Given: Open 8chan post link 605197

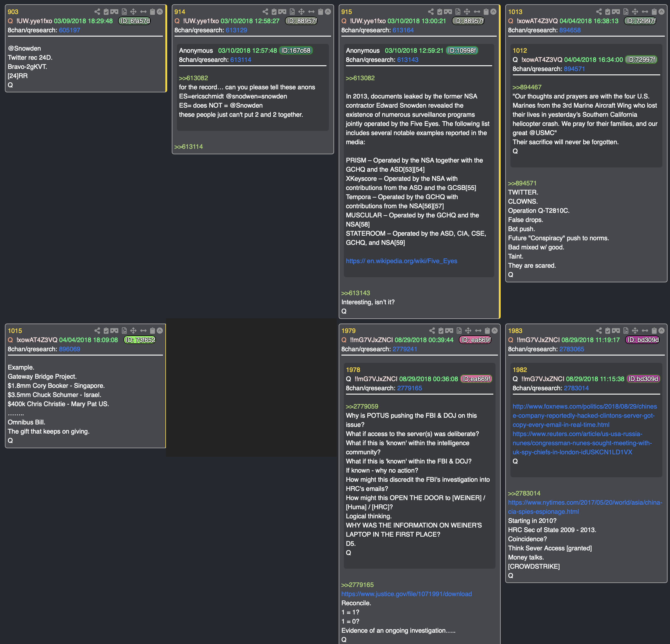Looking at the screenshot, I should coord(69,30).
